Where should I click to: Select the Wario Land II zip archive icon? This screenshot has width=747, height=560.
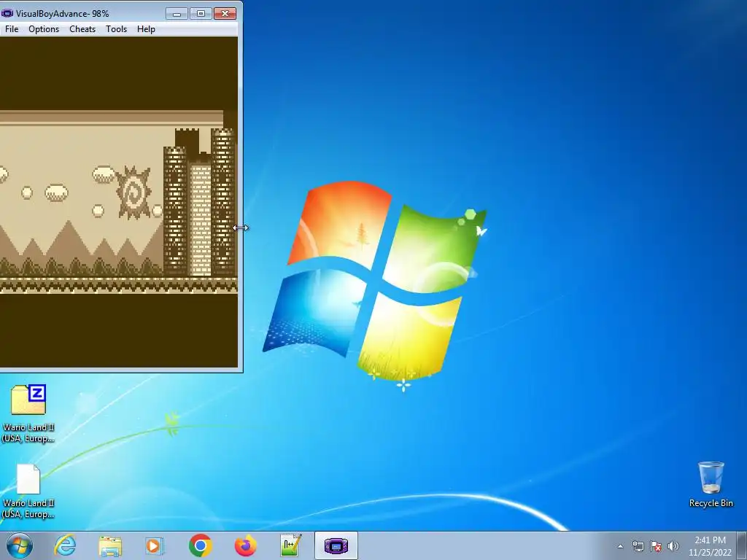point(28,413)
